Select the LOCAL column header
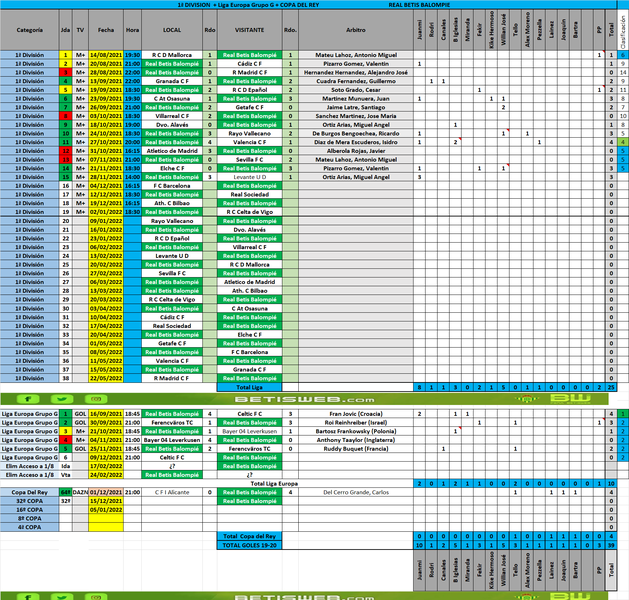This screenshot has height=600, width=629. coord(172,30)
